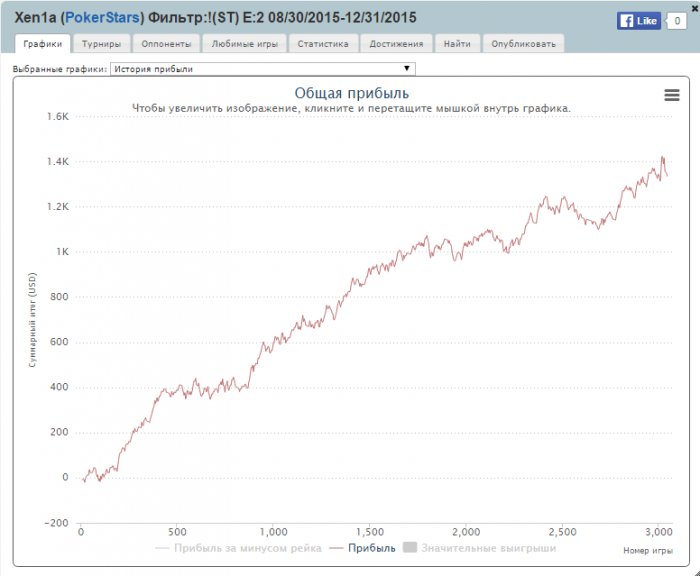Open the chart hamburger menu icon
This screenshot has width=700, height=576.
click(x=672, y=94)
